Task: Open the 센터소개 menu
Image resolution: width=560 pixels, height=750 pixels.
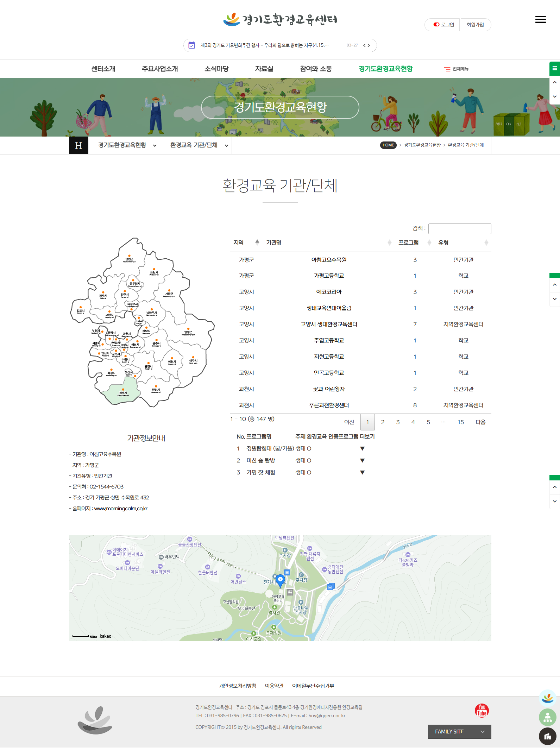Action: coord(103,69)
